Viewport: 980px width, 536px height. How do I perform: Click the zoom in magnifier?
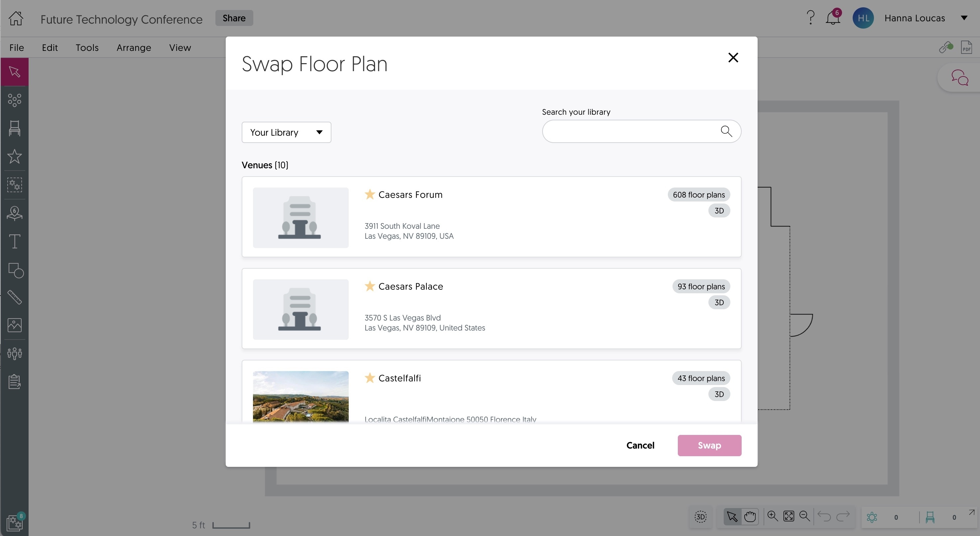pyautogui.click(x=773, y=516)
